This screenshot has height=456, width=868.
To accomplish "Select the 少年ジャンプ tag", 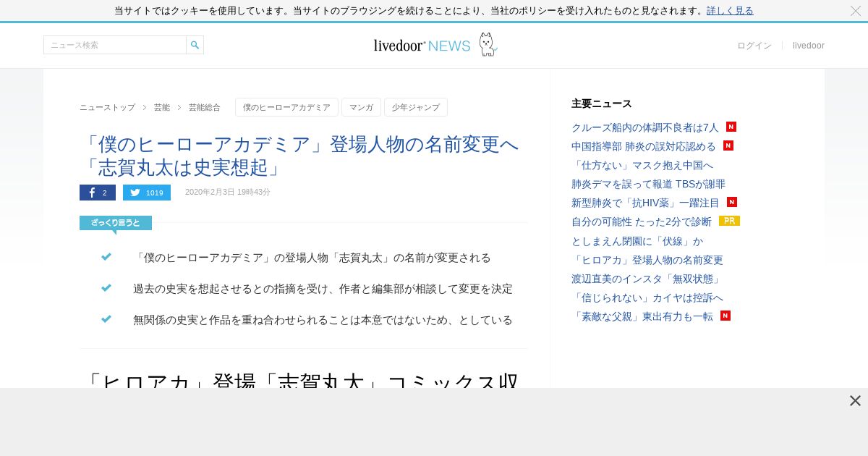I will pos(416,107).
